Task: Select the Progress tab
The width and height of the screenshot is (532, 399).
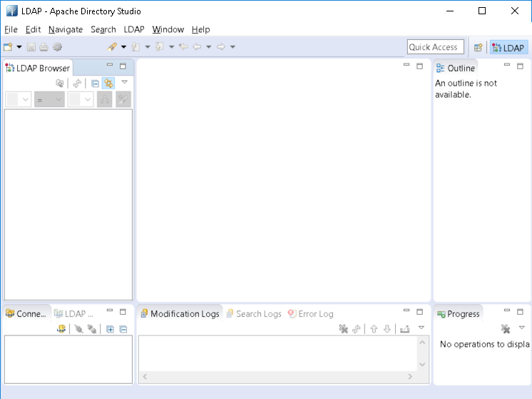Action: click(459, 313)
